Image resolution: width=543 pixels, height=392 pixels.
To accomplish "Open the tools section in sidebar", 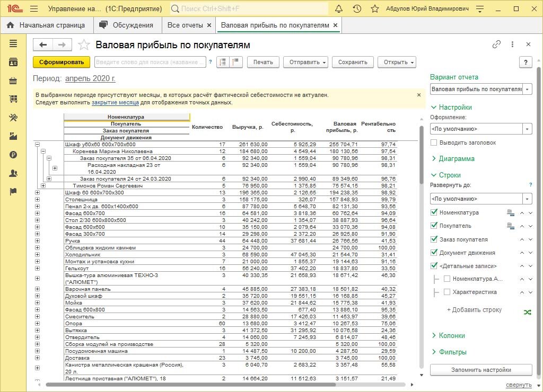I will (13, 118).
